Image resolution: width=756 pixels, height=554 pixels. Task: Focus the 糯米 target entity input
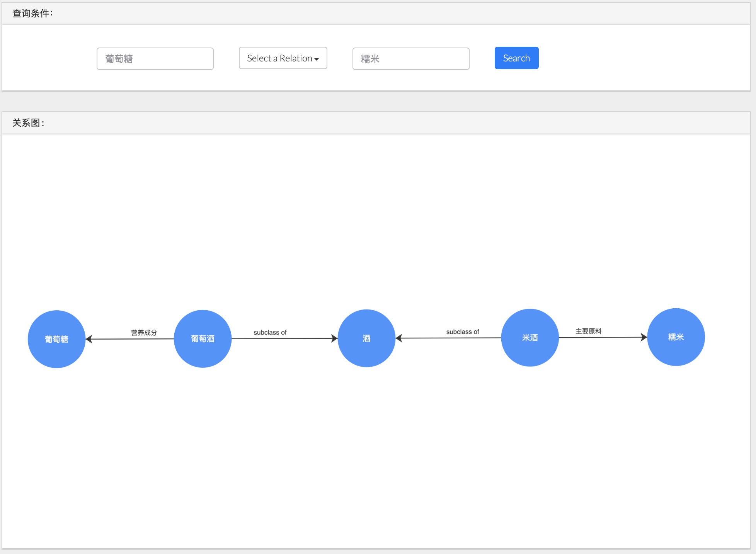click(x=410, y=59)
